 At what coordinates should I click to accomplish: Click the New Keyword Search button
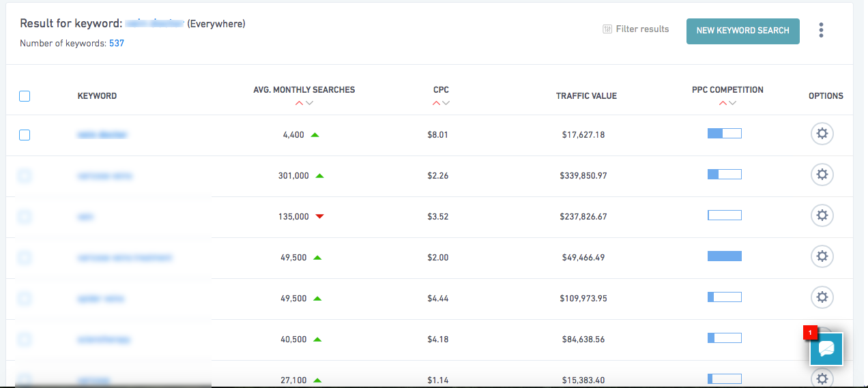[742, 31]
